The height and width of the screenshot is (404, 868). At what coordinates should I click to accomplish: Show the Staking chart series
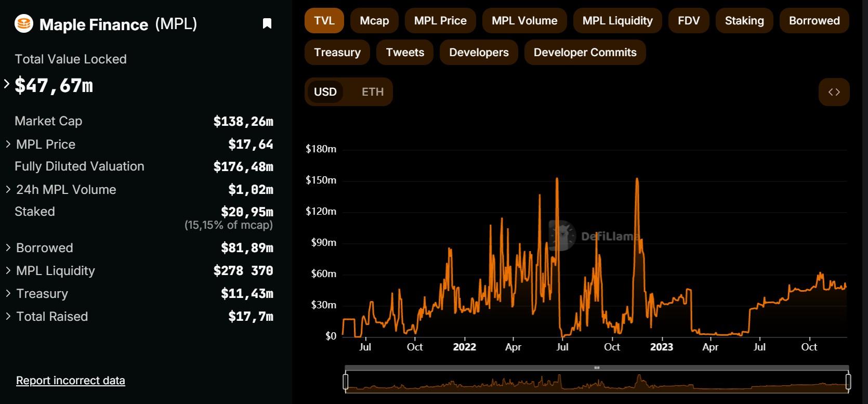(x=744, y=21)
